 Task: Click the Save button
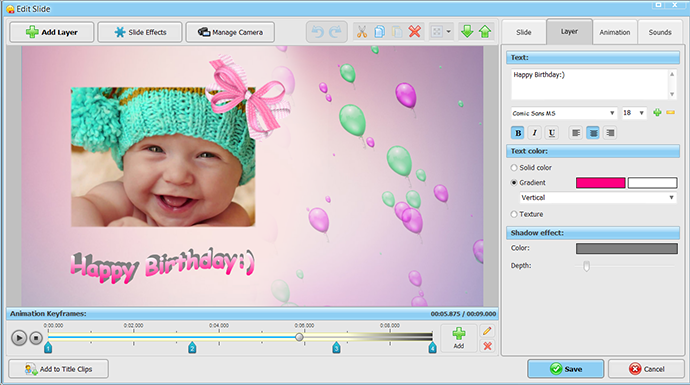565,369
